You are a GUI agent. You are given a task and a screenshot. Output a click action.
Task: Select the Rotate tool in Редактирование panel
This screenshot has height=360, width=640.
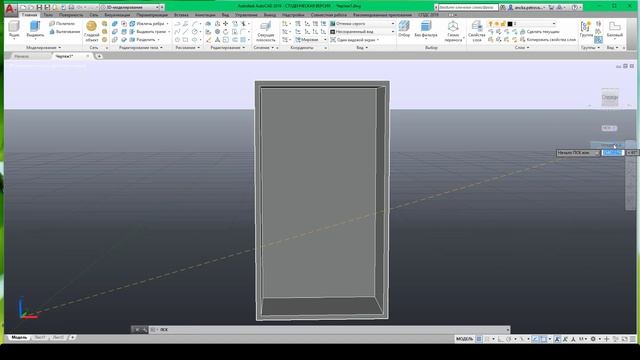pyautogui.click(x=226, y=31)
